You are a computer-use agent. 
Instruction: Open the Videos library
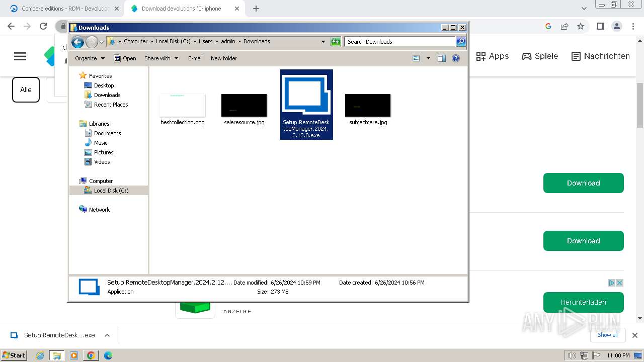(102, 162)
